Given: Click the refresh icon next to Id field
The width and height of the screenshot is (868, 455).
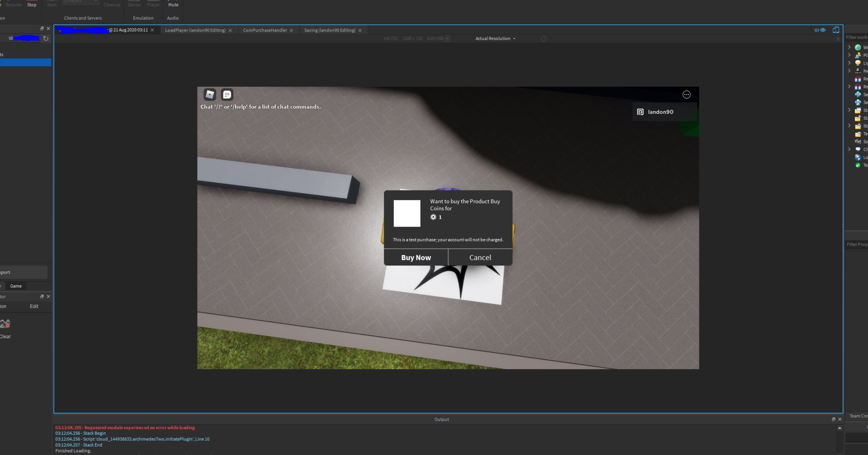Looking at the screenshot, I should pyautogui.click(x=46, y=38).
